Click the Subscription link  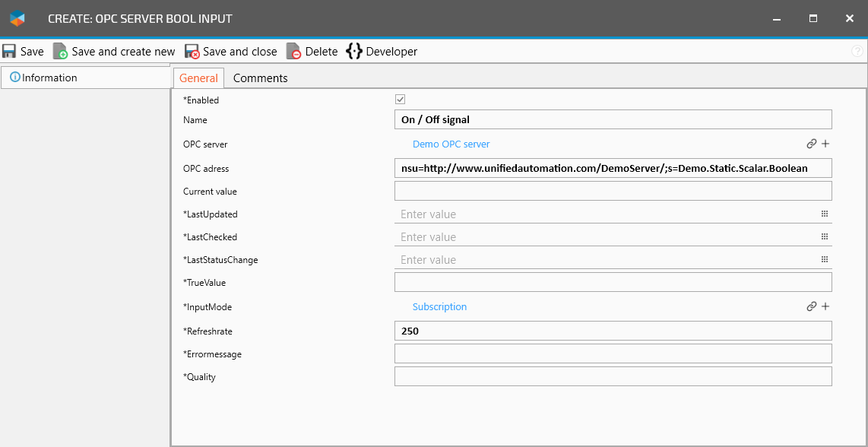(439, 307)
